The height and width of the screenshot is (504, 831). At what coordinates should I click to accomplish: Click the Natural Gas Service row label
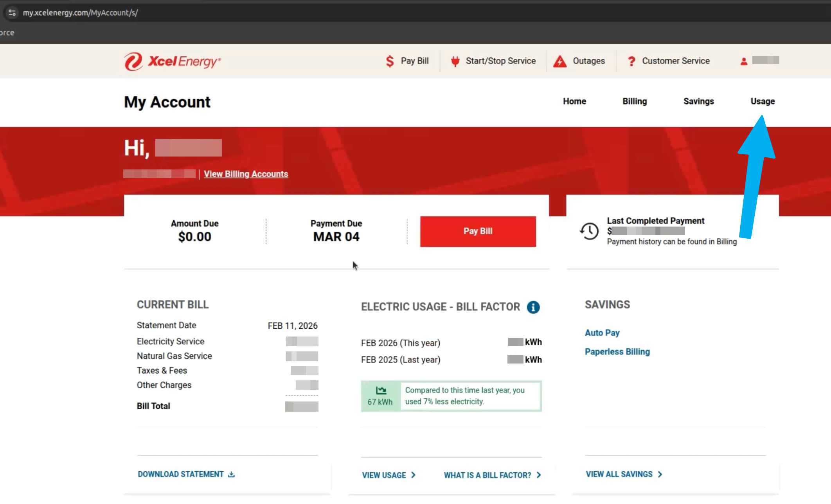tap(174, 356)
